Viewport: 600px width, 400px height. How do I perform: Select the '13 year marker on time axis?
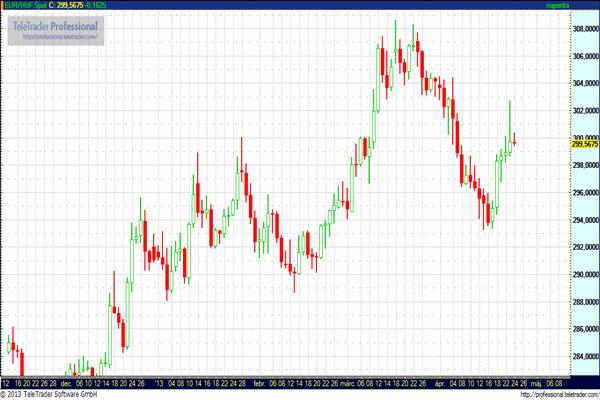tap(161, 382)
